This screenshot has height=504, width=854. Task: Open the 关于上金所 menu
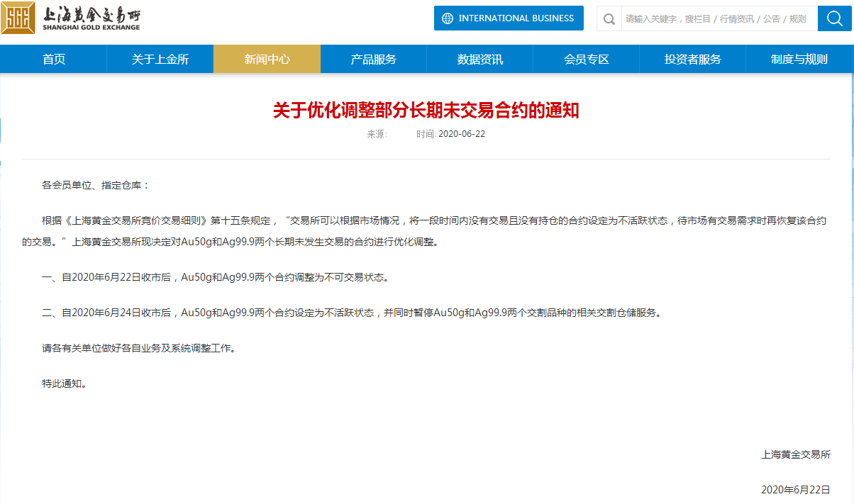160,60
